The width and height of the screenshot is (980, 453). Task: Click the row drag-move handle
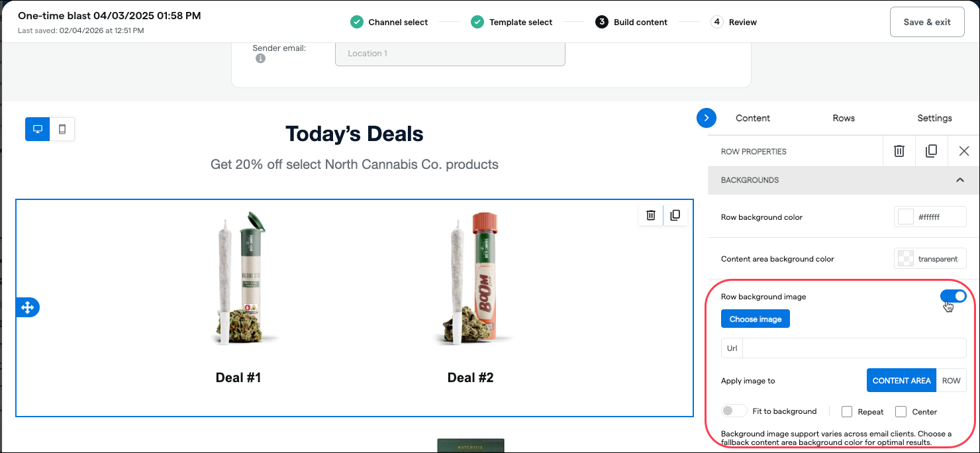pos(28,307)
